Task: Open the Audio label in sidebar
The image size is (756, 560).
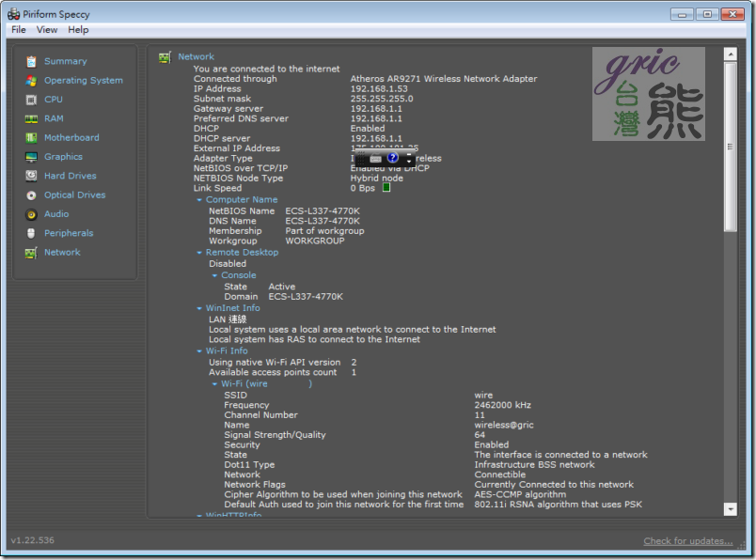Action: [x=56, y=214]
